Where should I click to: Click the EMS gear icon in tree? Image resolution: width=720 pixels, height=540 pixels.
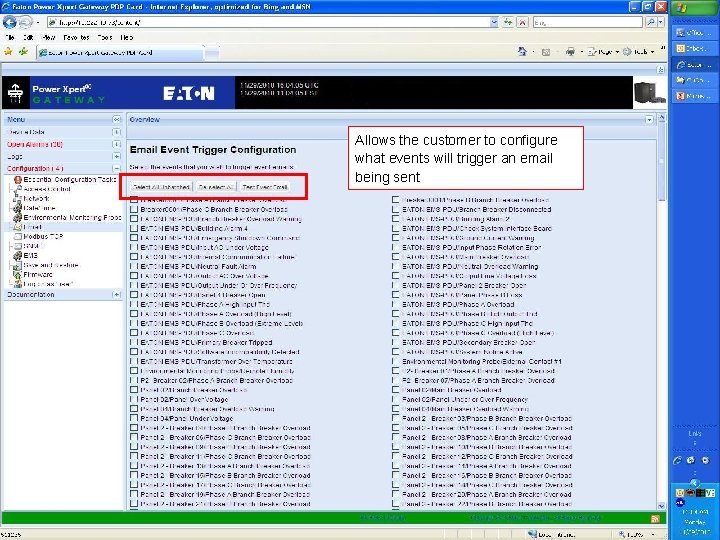coord(18,256)
